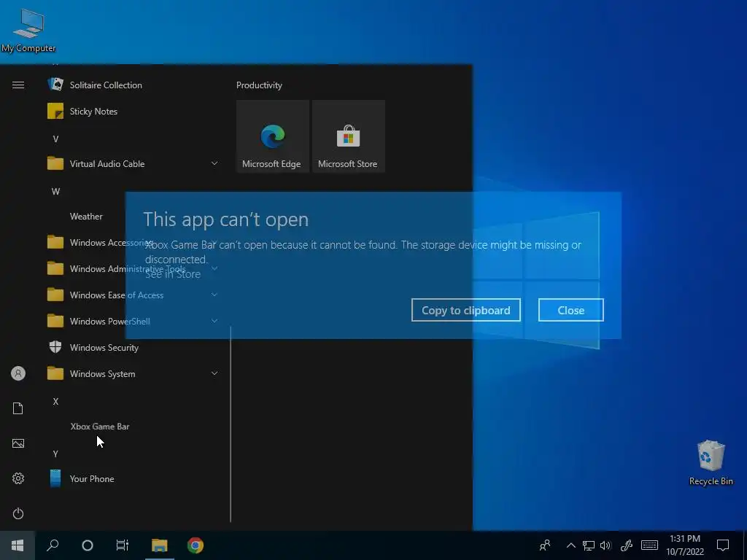The width and height of the screenshot is (747, 560).
Task: Launch the Weather app
Action: 86,216
